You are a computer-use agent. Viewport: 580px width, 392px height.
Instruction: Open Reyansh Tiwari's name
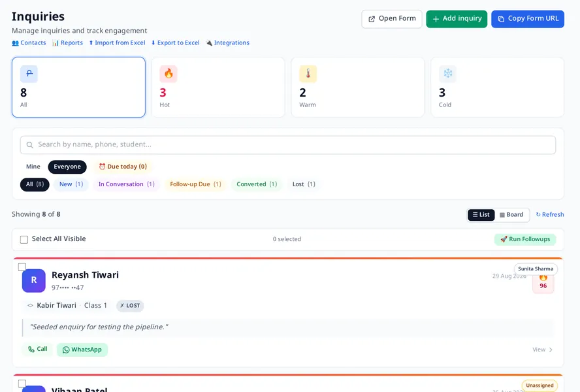pyautogui.click(x=85, y=275)
